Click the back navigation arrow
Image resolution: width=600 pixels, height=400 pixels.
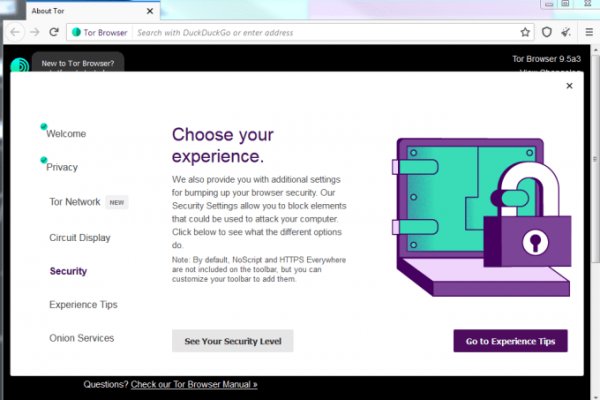14,32
